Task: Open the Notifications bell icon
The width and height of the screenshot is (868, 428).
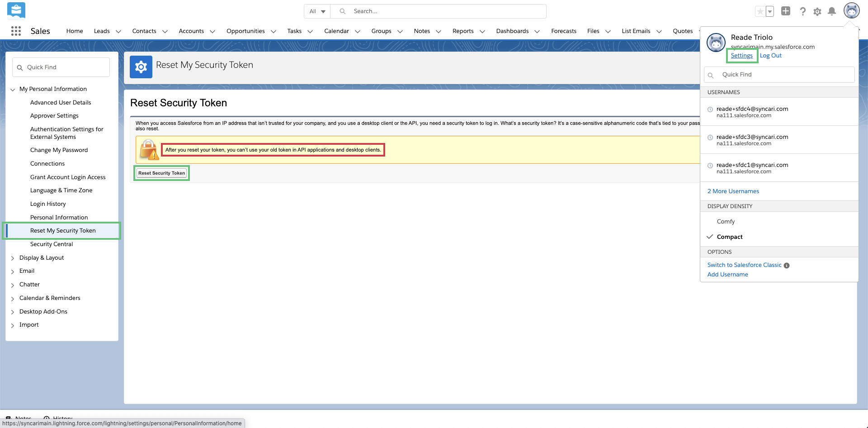Action: [832, 11]
